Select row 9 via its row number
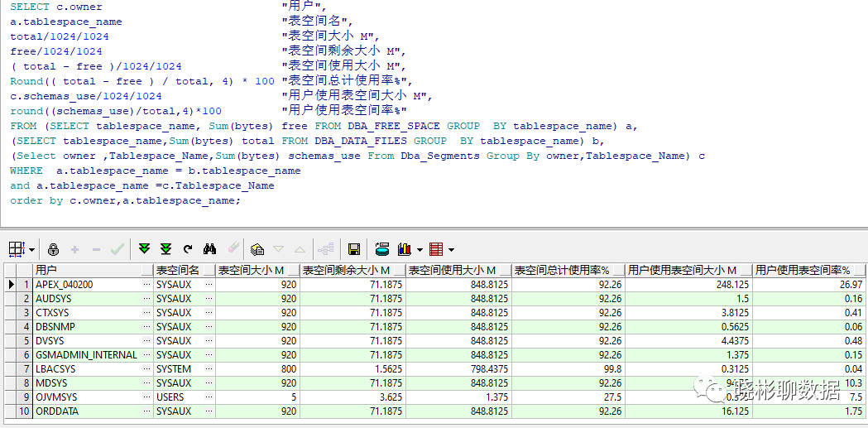868x428 pixels. pyautogui.click(x=26, y=397)
